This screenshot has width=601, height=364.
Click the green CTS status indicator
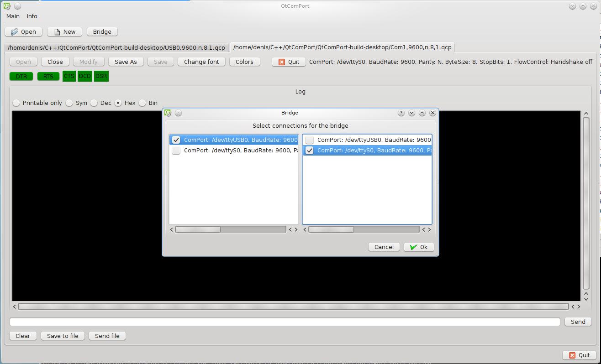pos(69,76)
